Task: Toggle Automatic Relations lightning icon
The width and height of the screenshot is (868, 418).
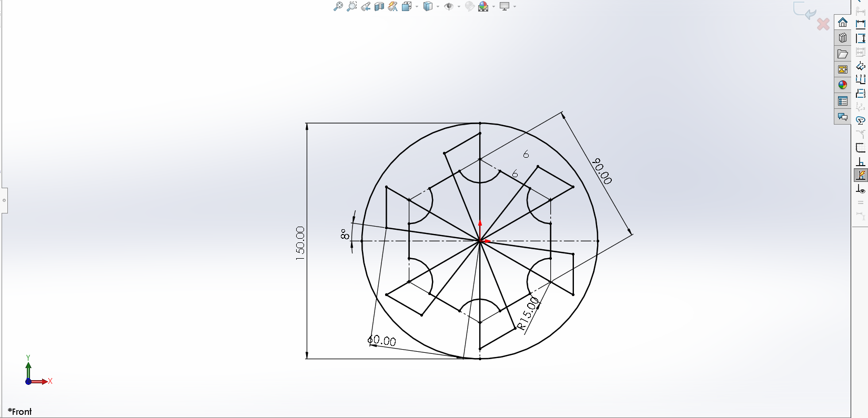Action: [861, 175]
